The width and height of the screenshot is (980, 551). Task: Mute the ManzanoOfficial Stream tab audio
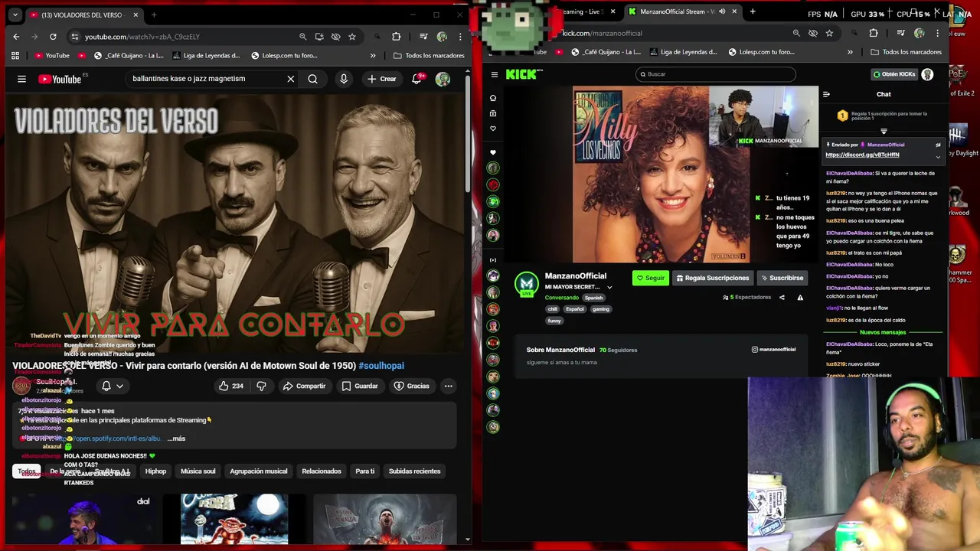[x=722, y=11]
